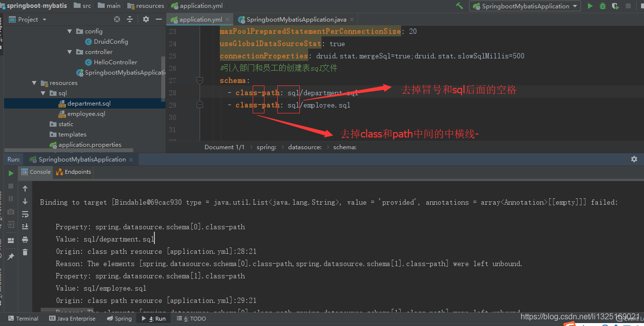The width and height of the screenshot is (644, 326).
Task: Click locate-in-project target icon in Project panel
Action: click(x=117, y=19)
